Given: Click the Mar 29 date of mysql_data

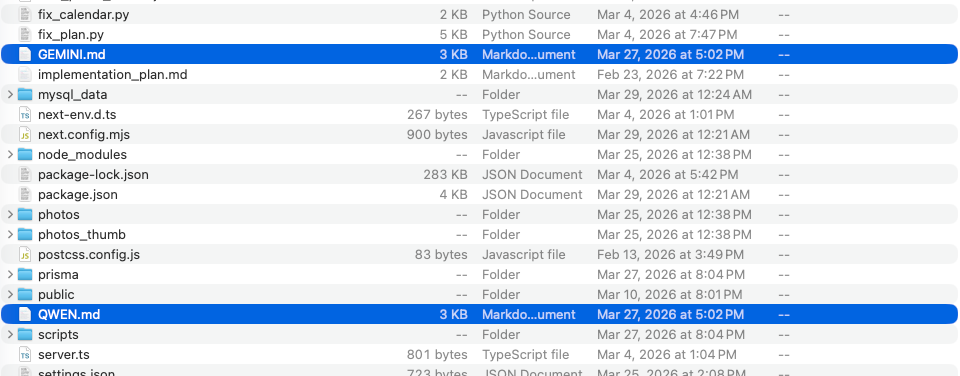Looking at the screenshot, I should pyautogui.click(x=674, y=95).
